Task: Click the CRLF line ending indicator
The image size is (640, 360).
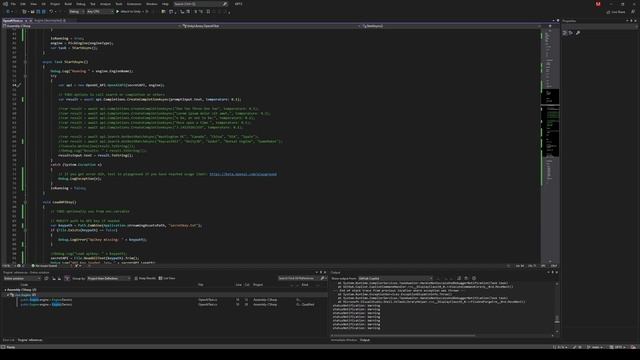Action: [x=554, y=266]
